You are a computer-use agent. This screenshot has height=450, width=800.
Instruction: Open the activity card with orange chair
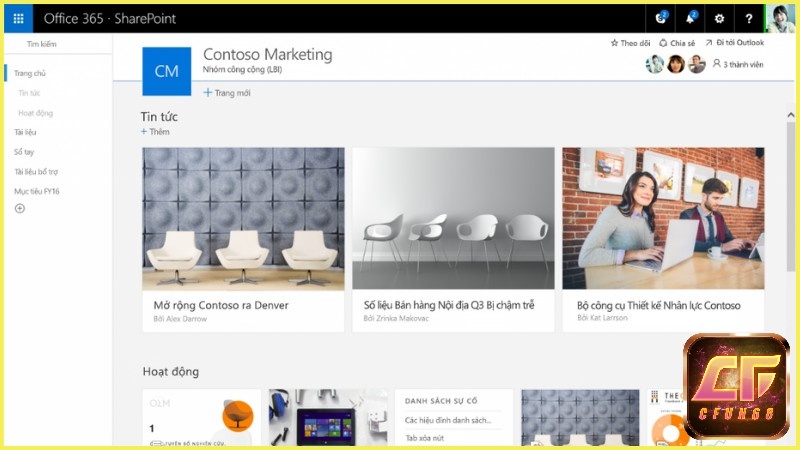click(202, 417)
